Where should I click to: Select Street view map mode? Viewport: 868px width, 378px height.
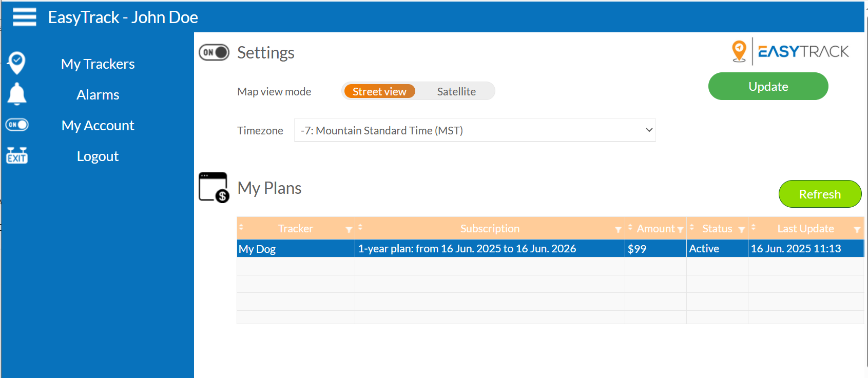tap(379, 91)
